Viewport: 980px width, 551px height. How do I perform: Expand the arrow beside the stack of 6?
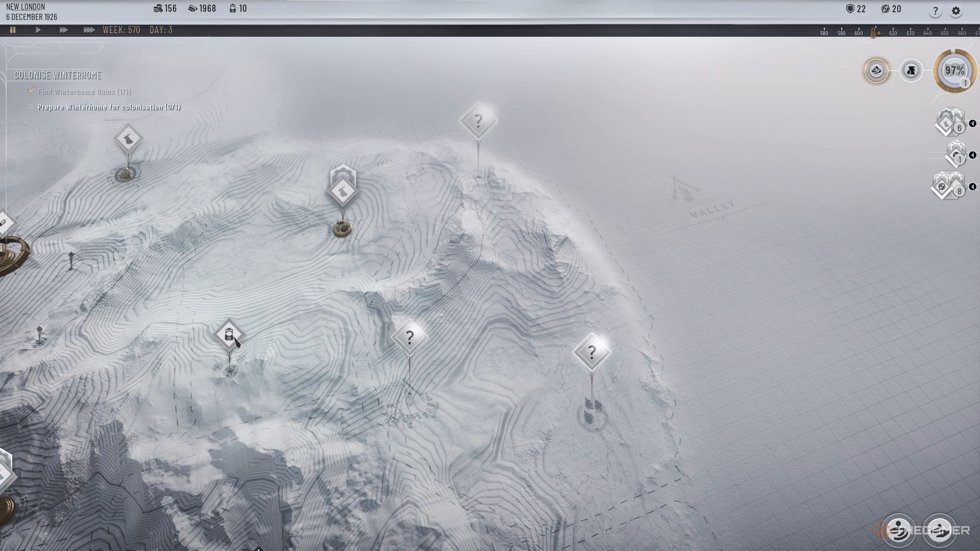click(x=972, y=123)
